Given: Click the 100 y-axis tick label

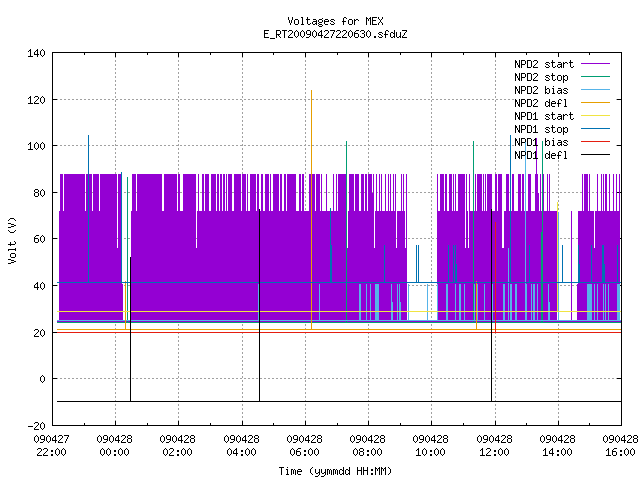Looking at the screenshot, I should (36, 146).
